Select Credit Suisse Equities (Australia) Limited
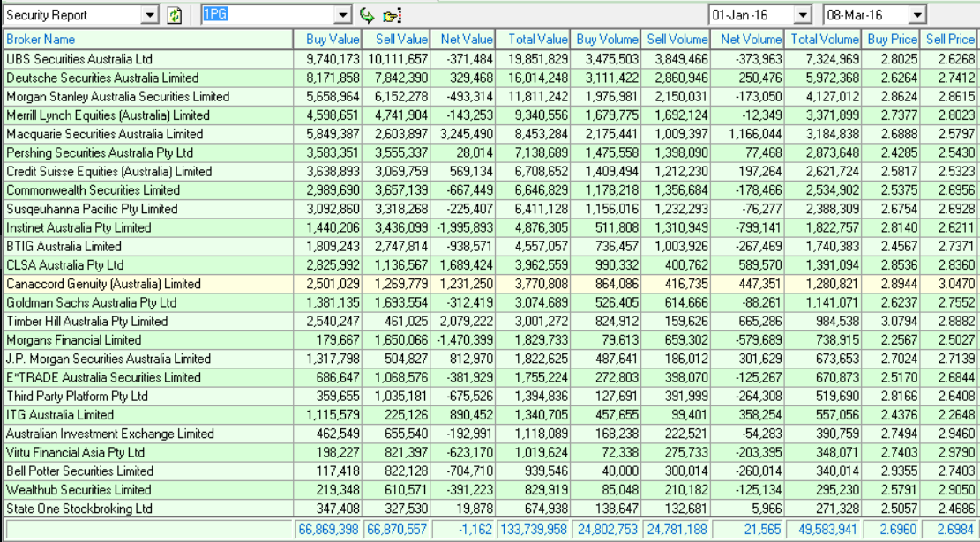This screenshot has height=542, width=980. [490, 172]
